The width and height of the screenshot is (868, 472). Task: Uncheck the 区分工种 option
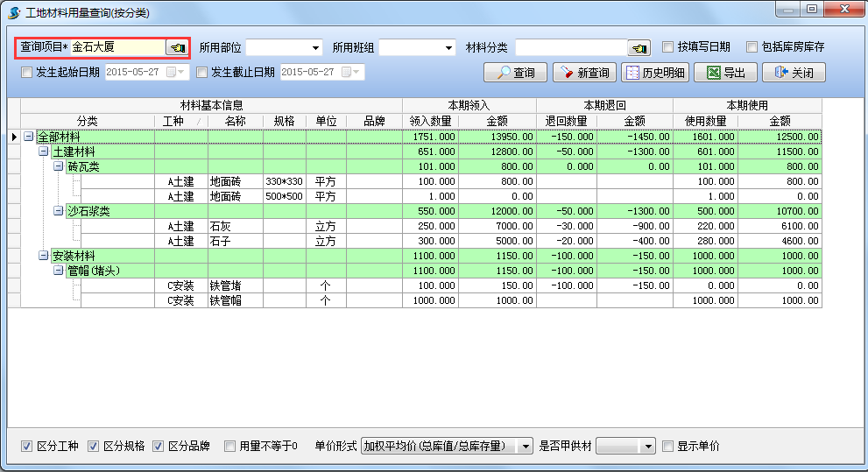26,446
